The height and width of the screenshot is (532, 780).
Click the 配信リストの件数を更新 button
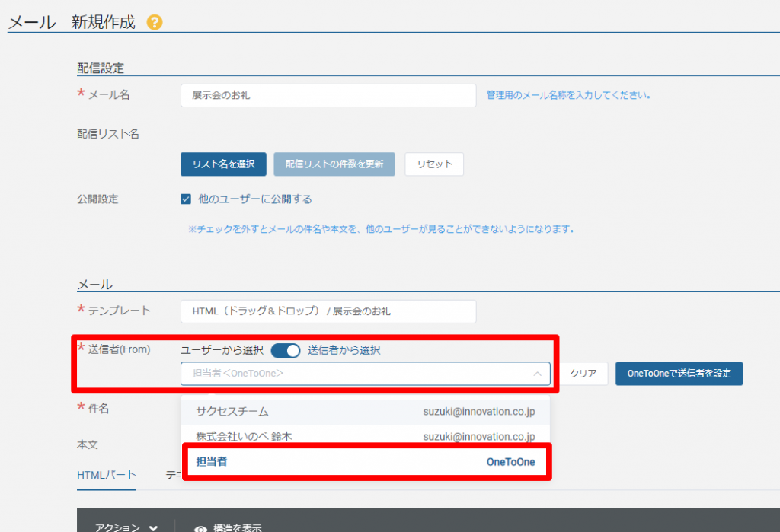(334, 164)
